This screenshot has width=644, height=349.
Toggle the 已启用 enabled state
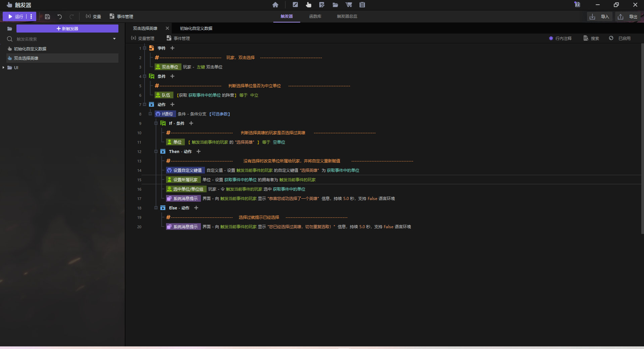pos(620,38)
